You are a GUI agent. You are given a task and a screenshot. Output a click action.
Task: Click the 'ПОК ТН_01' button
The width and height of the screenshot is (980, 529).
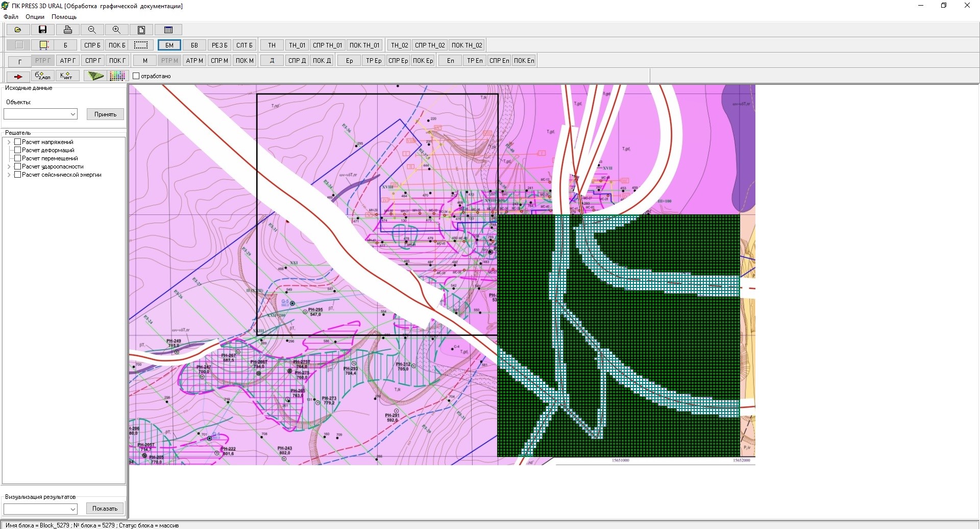[x=364, y=45]
